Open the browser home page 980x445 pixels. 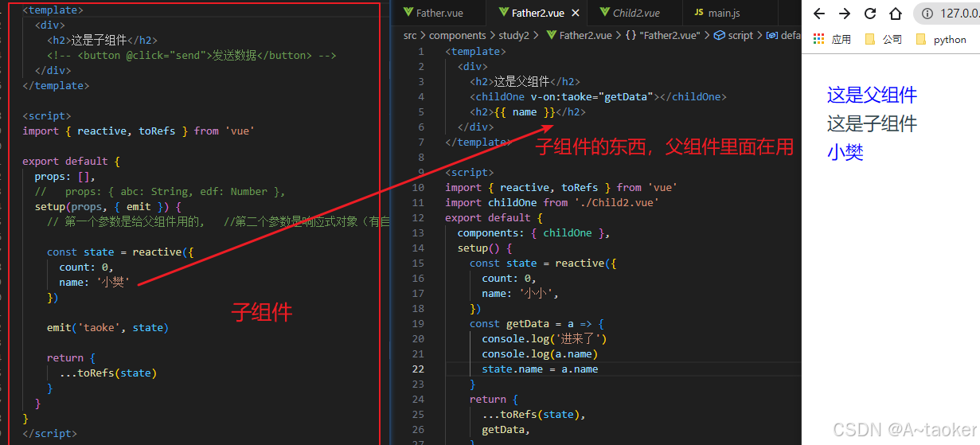tap(896, 14)
